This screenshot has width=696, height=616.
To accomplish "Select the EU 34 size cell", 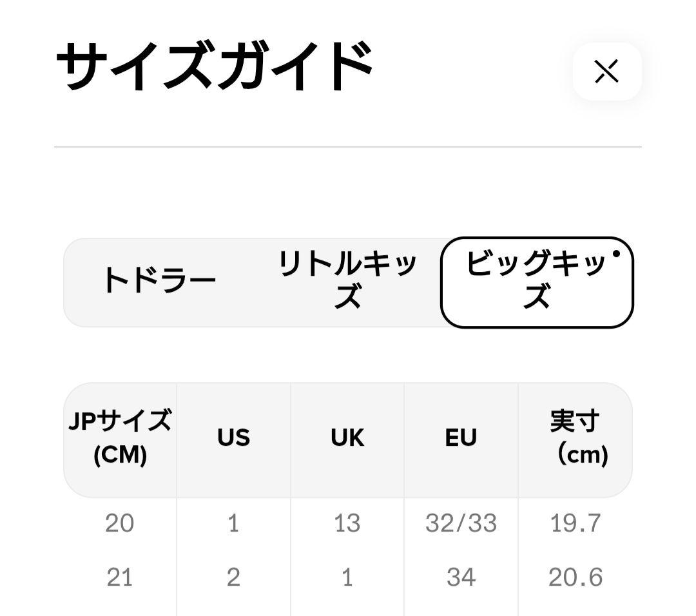I will tap(461, 577).
